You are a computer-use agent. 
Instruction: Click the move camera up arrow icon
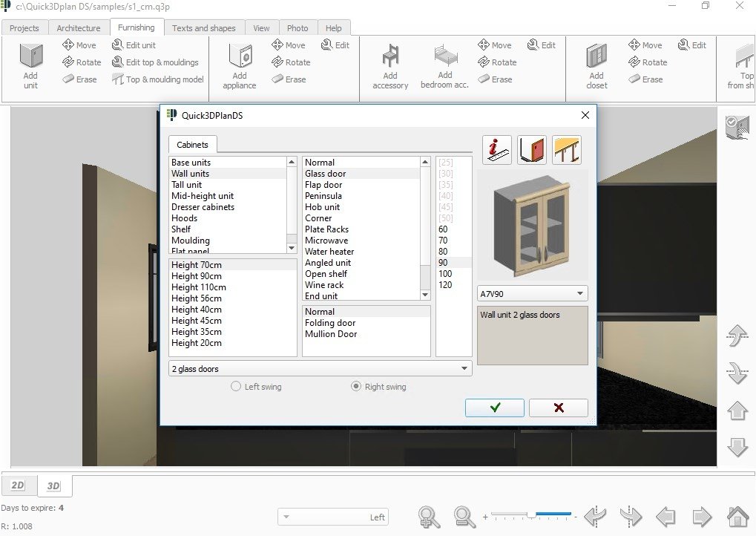[737, 411]
